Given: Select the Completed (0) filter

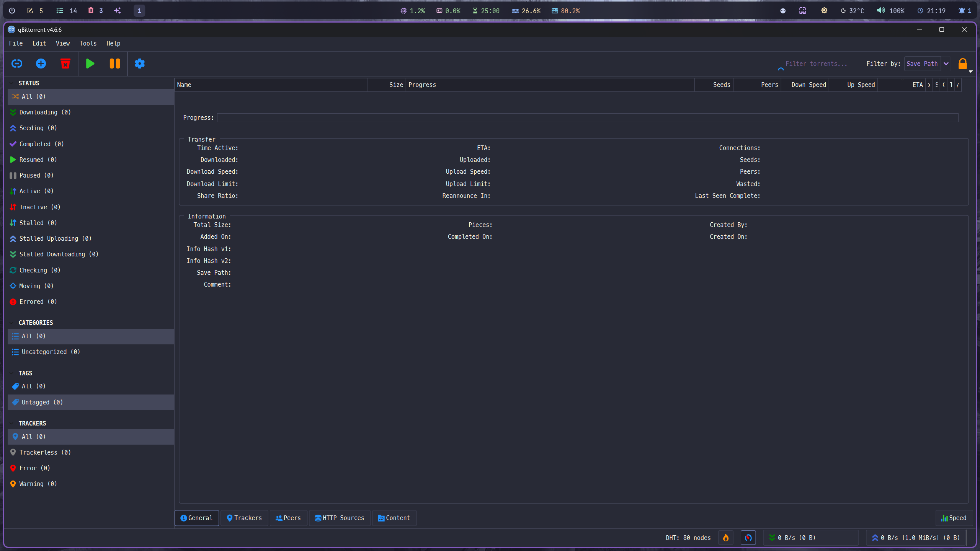Looking at the screenshot, I should click(x=91, y=144).
